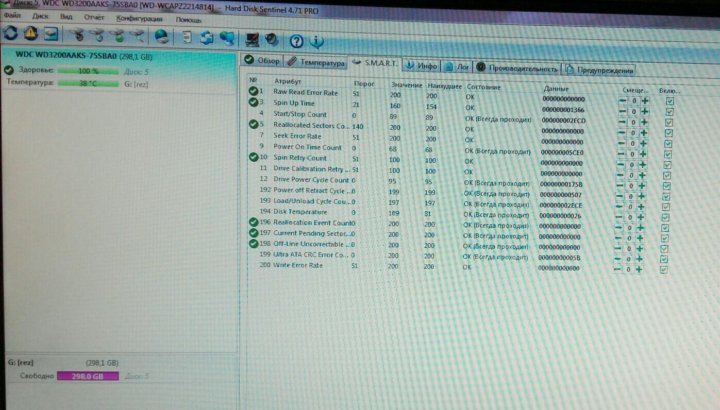Viewport: 720px width, 410px height.
Task: Click green check icon of Off-Line Uncorrectable
Action: tap(253, 243)
